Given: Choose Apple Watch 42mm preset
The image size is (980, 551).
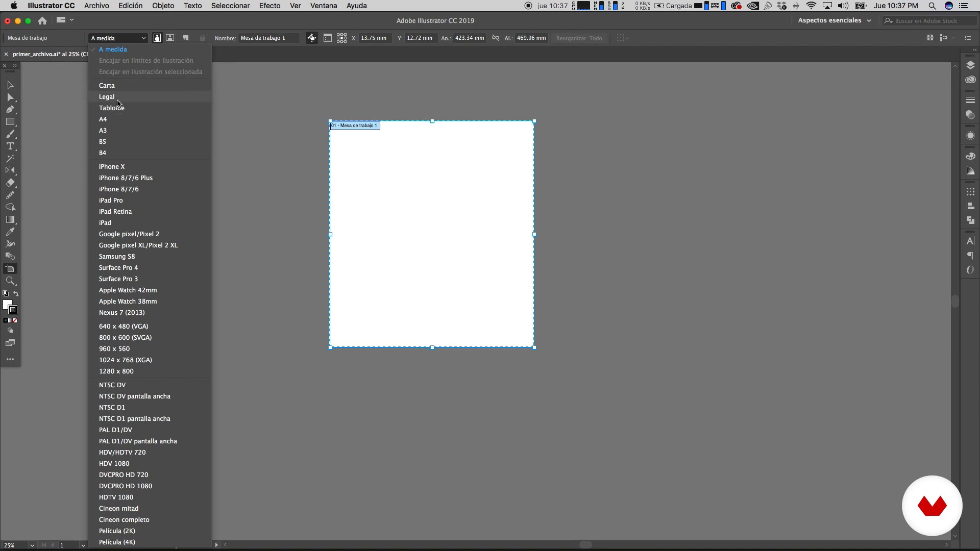Looking at the screenshot, I should pos(150,290).
